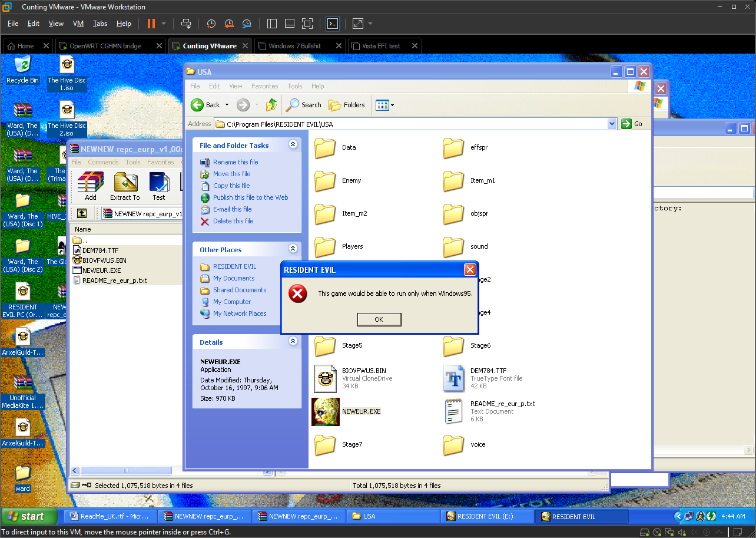
Task: Open the Address bar dropdown in USA window
Action: click(612, 124)
